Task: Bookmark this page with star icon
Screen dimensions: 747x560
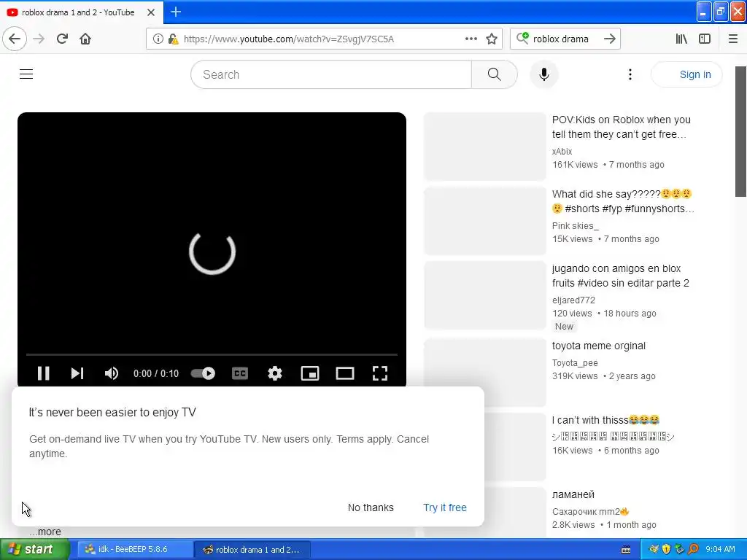Action: 492,39
